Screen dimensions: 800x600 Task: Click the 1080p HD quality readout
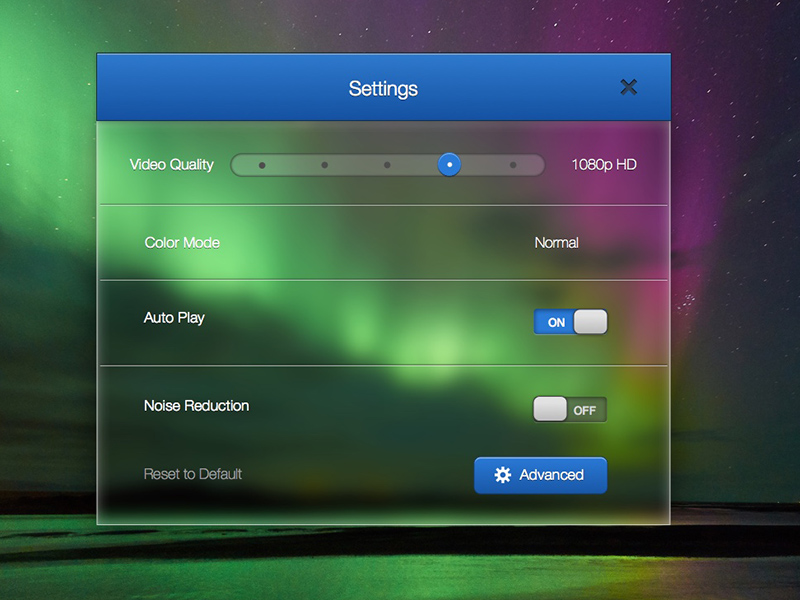click(604, 165)
